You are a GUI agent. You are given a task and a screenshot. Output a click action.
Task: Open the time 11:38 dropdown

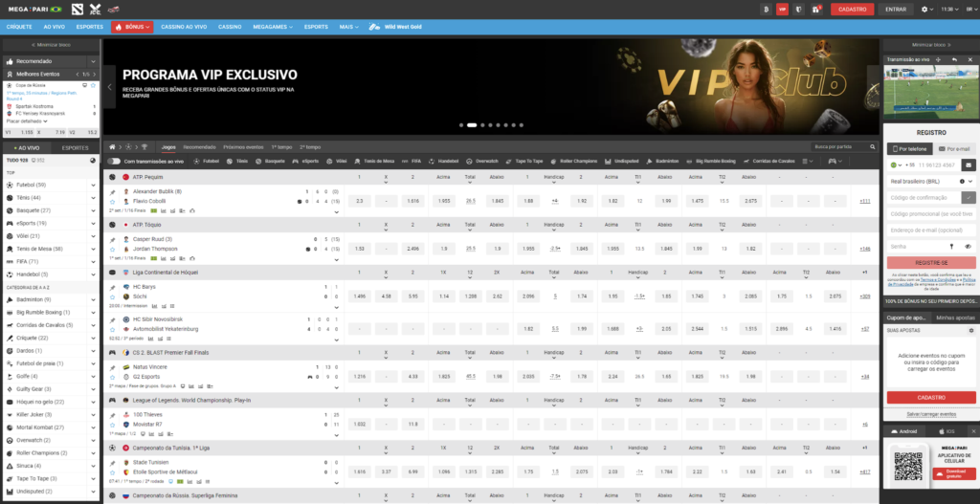pyautogui.click(x=951, y=10)
